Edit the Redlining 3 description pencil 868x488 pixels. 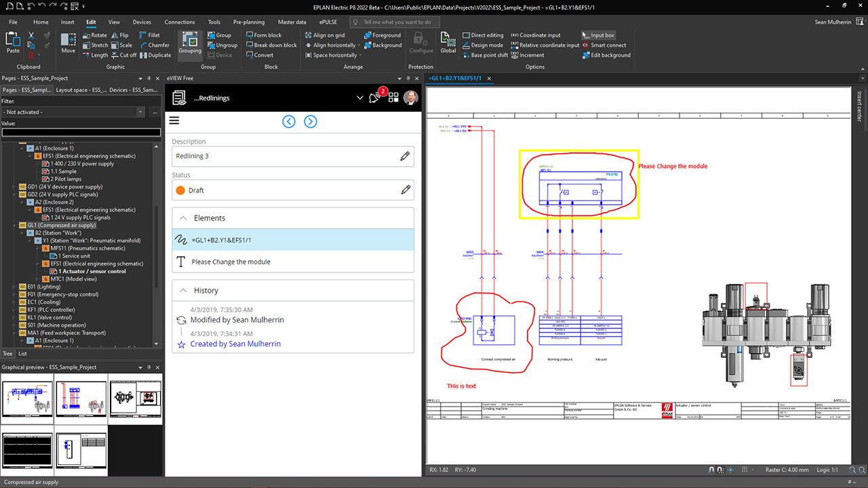click(x=405, y=156)
